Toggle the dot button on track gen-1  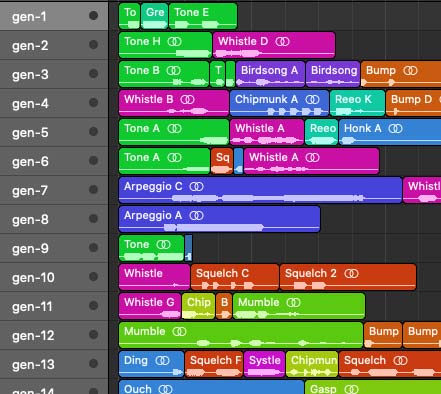pyautogui.click(x=94, y=15)
